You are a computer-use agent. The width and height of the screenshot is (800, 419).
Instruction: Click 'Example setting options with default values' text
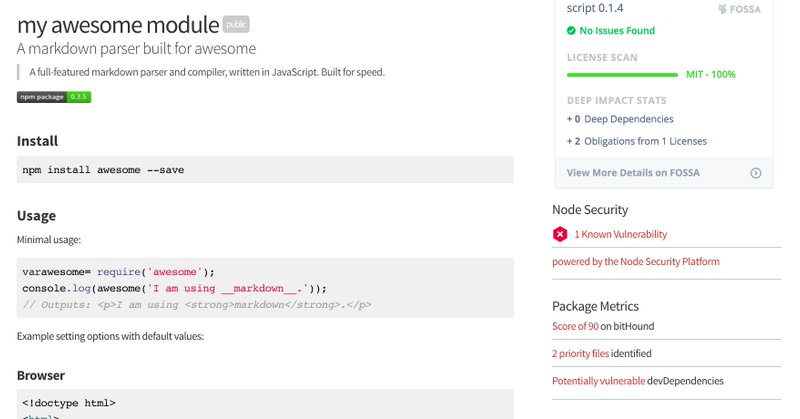(110, 336)
